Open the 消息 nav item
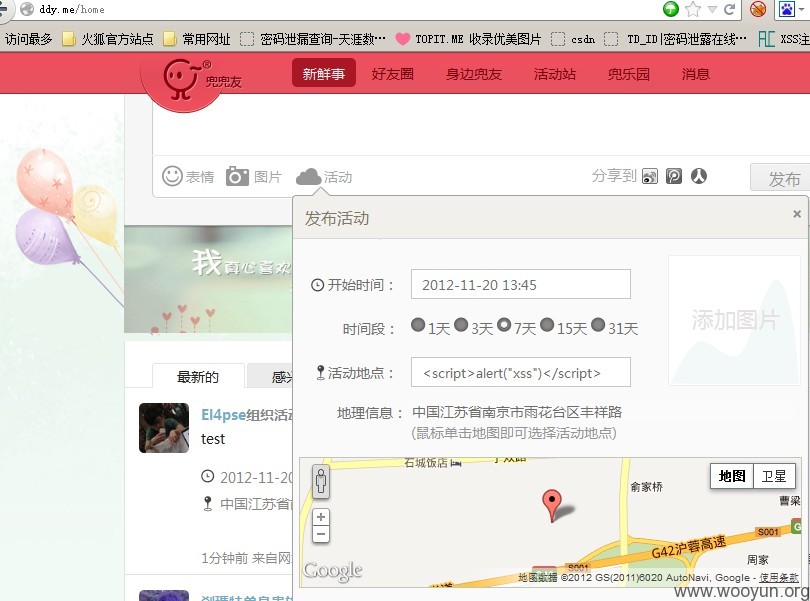This screenshot has height=601, width=810. pyautogui.click(x=695, y=74)
